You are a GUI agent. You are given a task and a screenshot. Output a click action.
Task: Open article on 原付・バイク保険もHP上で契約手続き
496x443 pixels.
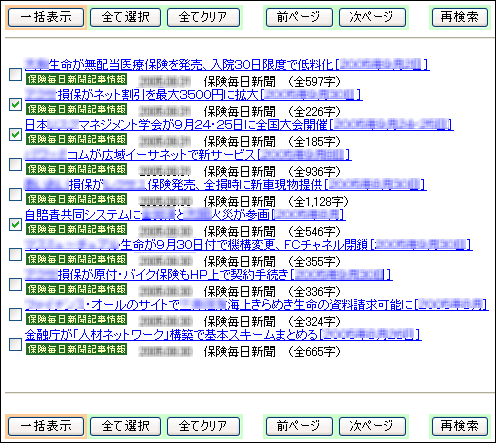pos(209,275)
